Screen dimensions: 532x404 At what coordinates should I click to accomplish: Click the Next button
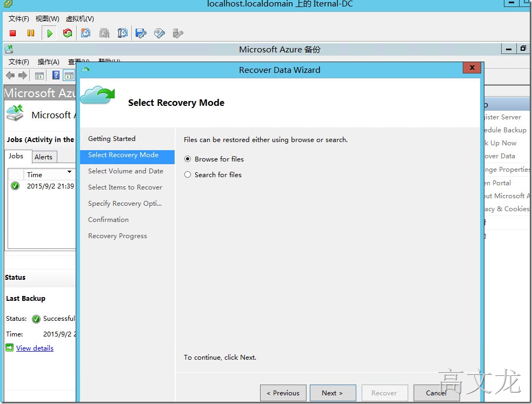[333, 393]
